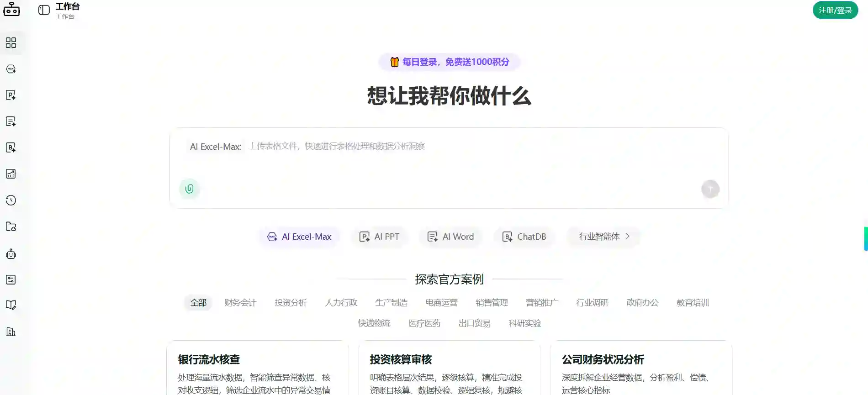Click the 每日登录 free points banner

(x=450, y=62)
